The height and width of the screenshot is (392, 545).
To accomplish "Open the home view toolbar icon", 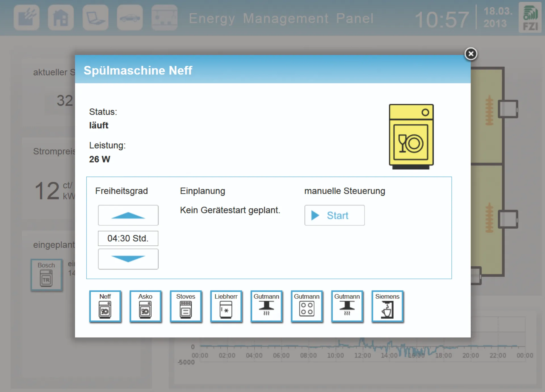I will pos(61,18).
